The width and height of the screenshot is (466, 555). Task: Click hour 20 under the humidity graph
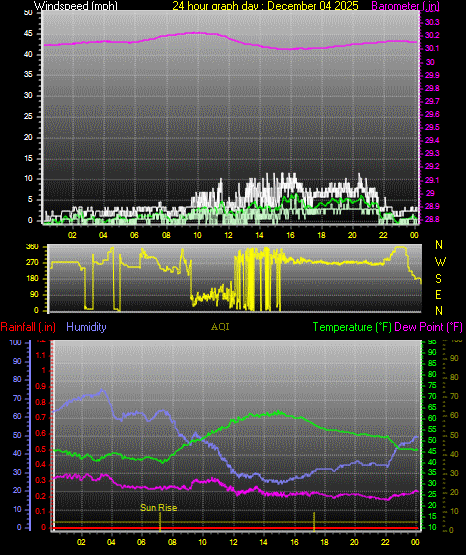point(354,542)
